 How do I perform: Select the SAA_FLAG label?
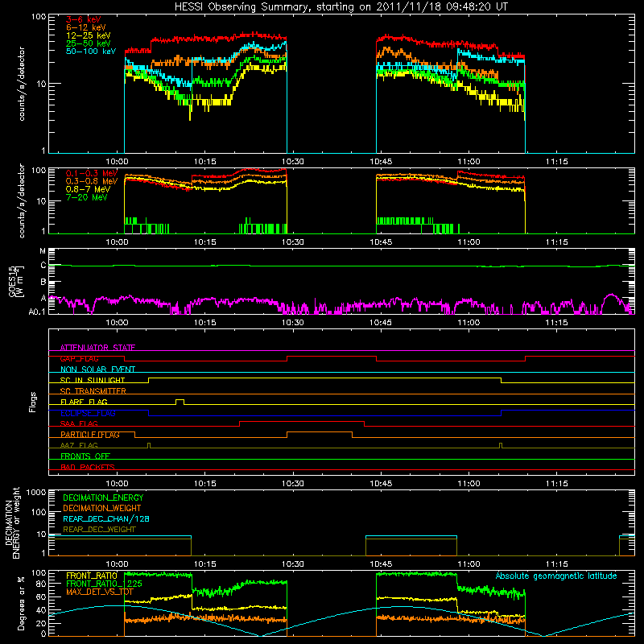pyautogui.click(x=79, y=423)
